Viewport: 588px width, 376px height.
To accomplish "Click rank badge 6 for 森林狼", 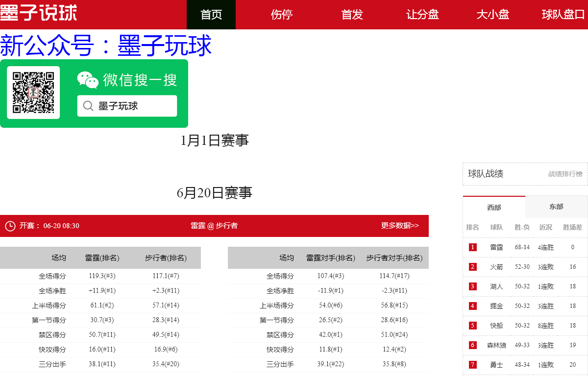I will [472, 345].
